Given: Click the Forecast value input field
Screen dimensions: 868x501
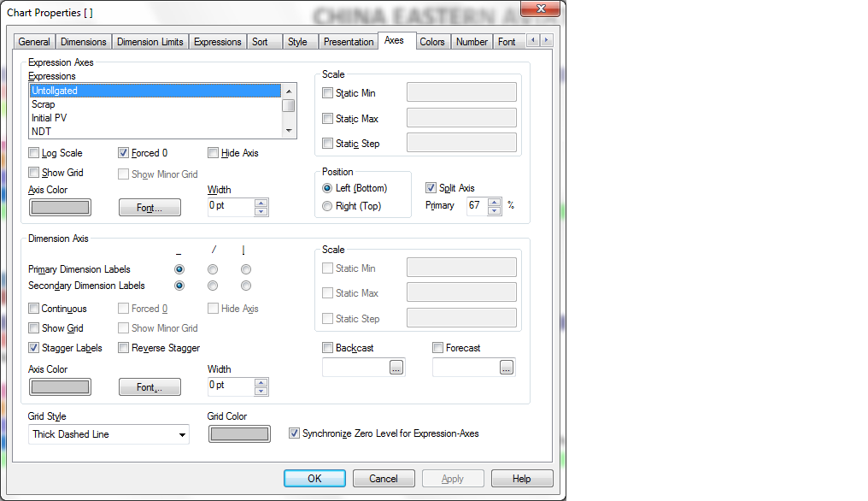Looking at the screenshot, I should tap(466, 368).
